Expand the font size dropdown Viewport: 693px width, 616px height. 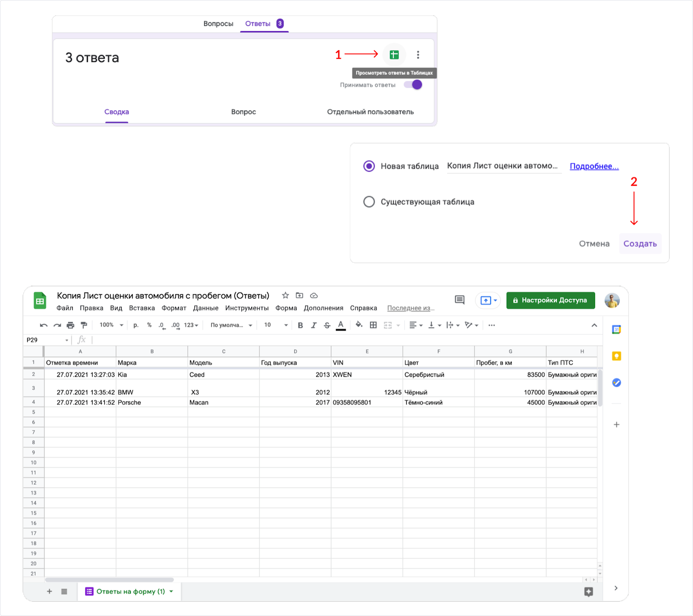coord(276,325)
